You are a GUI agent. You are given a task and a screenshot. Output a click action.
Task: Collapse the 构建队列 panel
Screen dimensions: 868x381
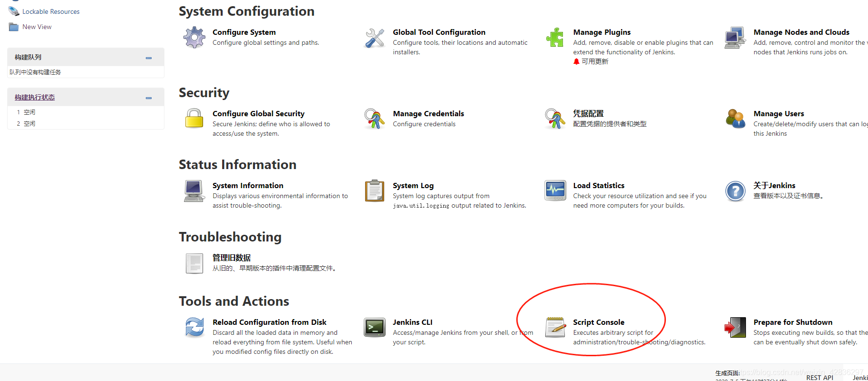149,58
